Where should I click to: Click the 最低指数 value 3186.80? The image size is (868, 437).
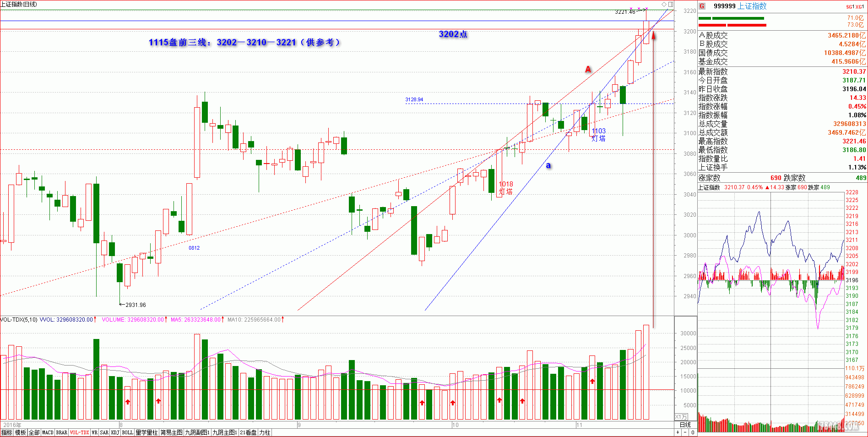click(854, 150)
